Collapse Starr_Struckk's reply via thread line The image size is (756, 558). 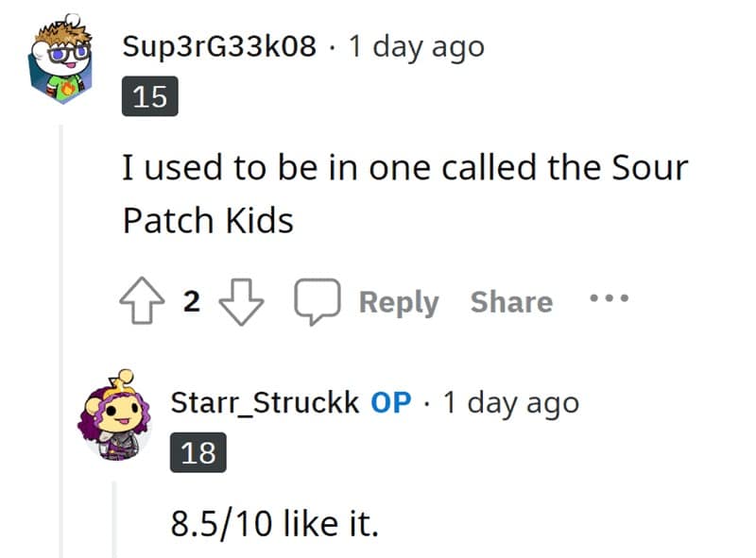pyautogui.click(x=114, y=518)
